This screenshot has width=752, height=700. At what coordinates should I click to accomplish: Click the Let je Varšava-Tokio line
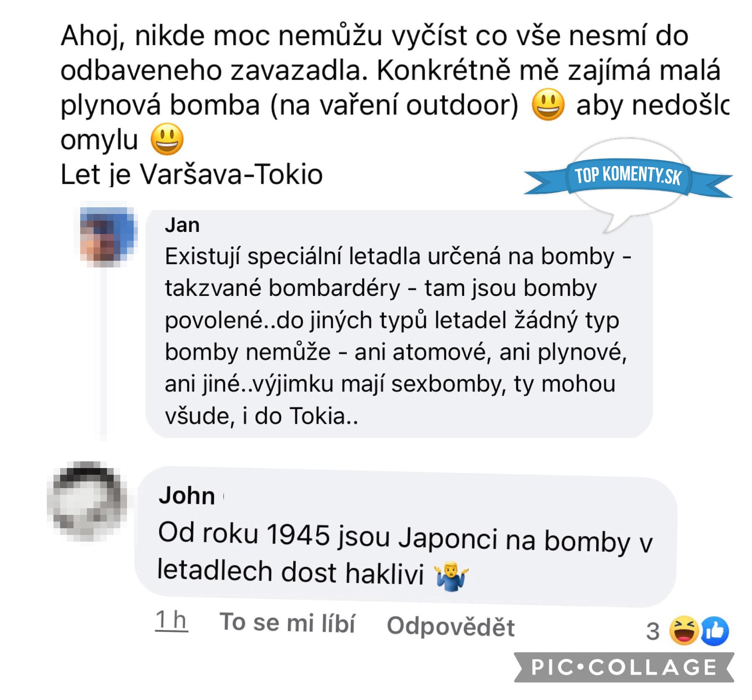tap(192, 174)
